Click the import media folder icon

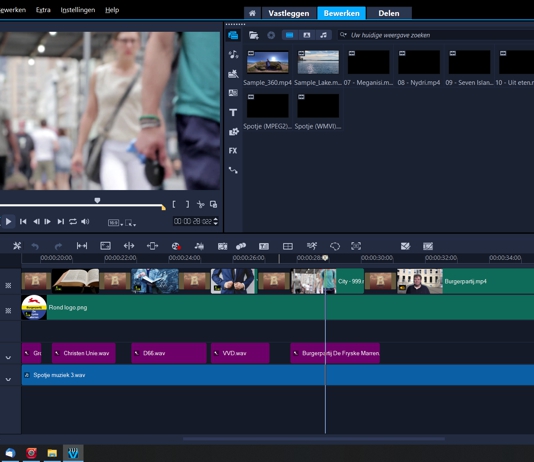pyautogui.click(x=254, y=35)
